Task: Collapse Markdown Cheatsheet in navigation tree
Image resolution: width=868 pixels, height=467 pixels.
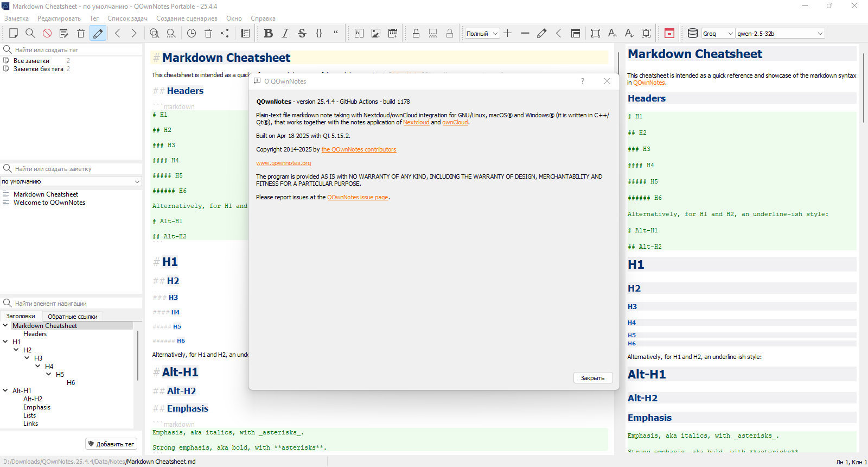Action: point(5,325)
